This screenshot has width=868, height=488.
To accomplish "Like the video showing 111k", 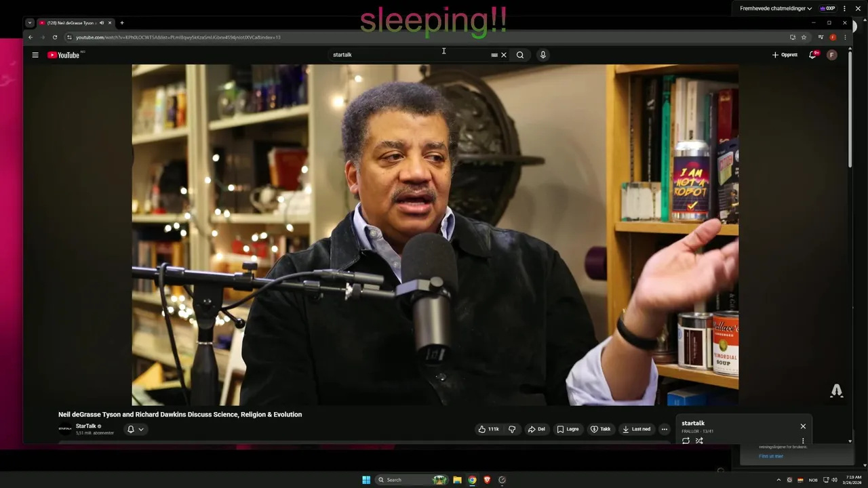I will tap(488, 429).
